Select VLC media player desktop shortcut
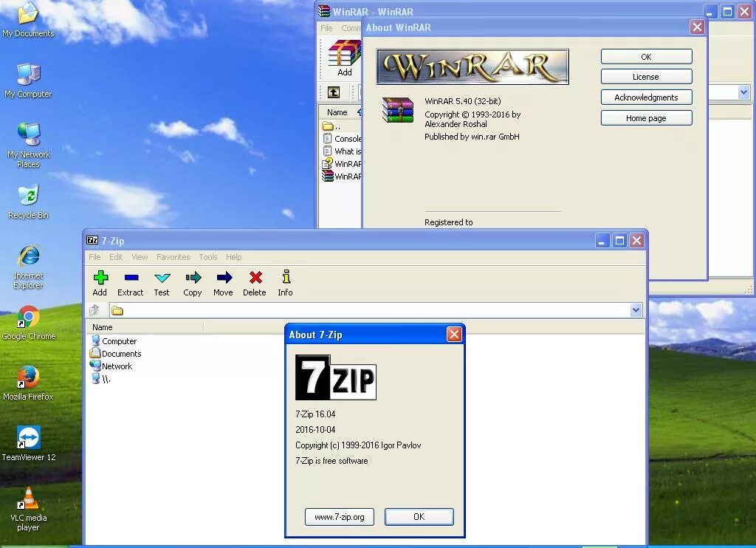This screenshot has width=756, height=548. click(29, 509)
